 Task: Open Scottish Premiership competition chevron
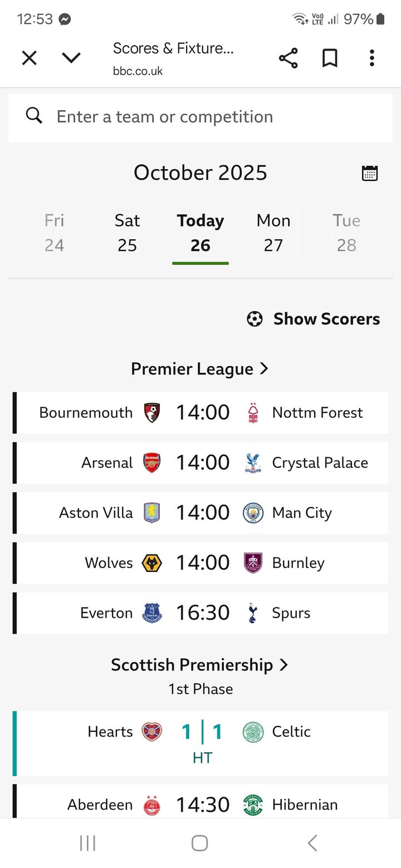point(283,664)
